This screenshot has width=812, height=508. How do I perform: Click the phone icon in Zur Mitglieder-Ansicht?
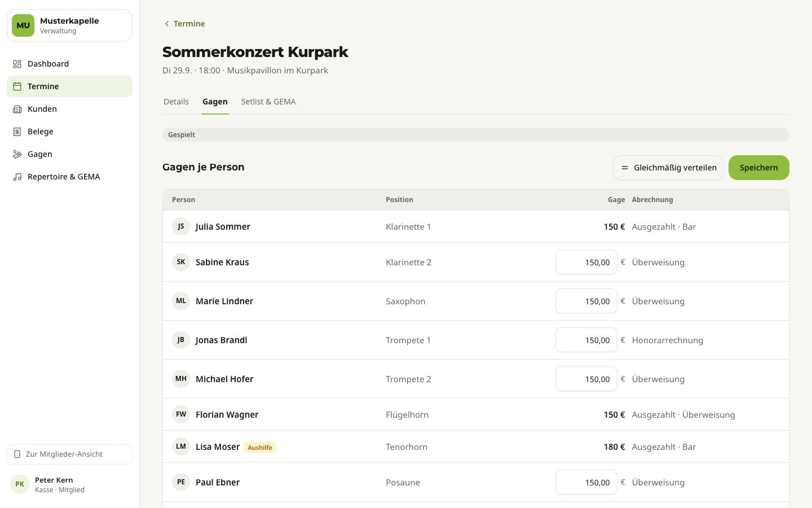pos(17,454)
